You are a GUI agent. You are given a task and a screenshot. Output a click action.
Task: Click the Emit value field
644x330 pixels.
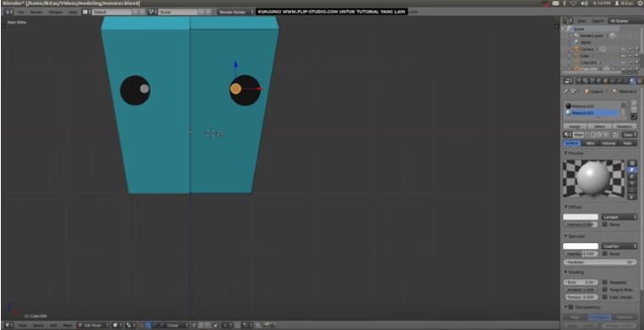point(581,282)
